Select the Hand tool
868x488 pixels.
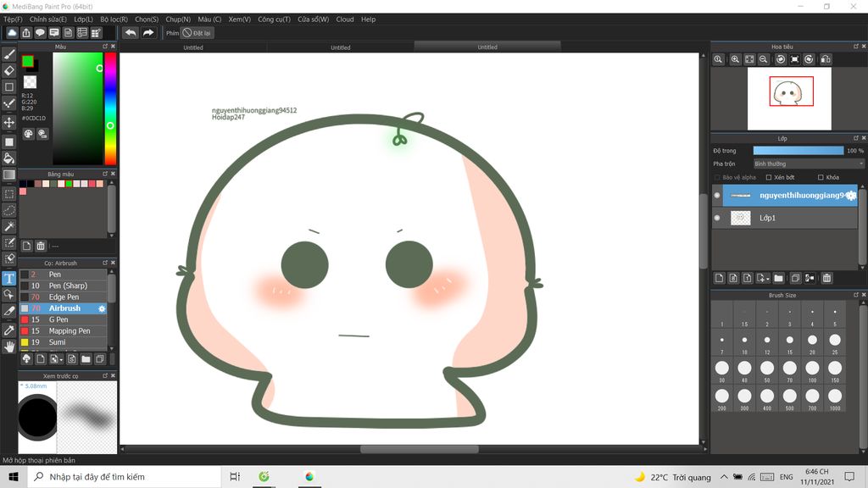click(9, 347)
